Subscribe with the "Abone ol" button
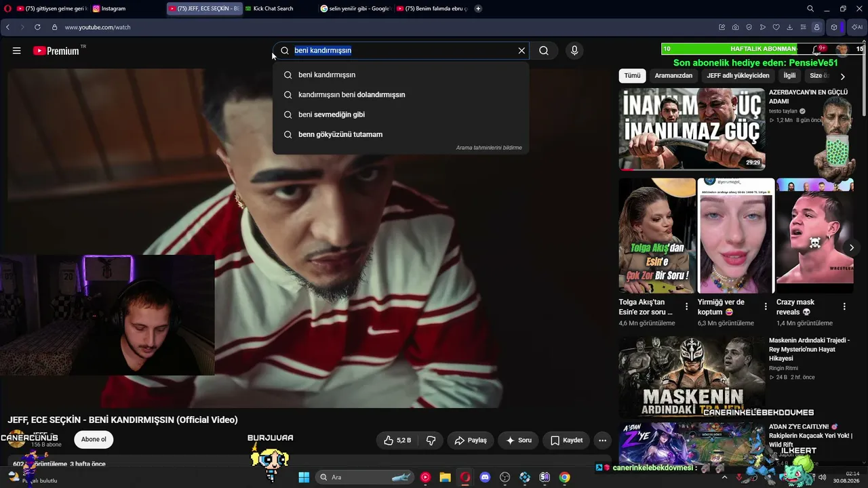868x488 pixels. tap(94, 439)
